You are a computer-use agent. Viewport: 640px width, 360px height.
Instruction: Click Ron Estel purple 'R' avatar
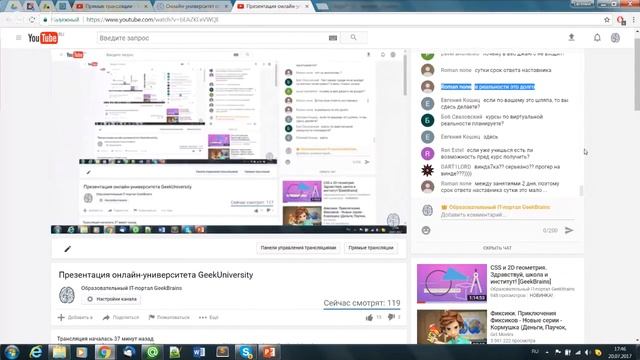(427, 153)
